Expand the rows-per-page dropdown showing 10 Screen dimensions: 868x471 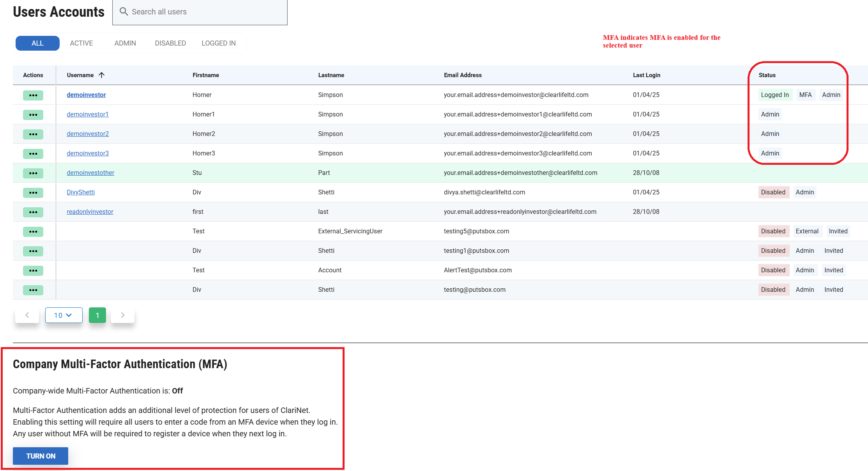64,315
